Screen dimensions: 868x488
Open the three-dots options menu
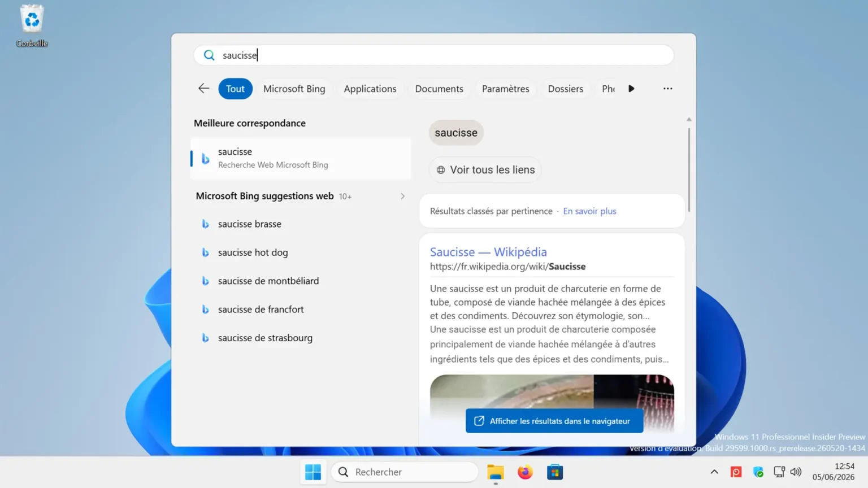[x=667, y=89]
